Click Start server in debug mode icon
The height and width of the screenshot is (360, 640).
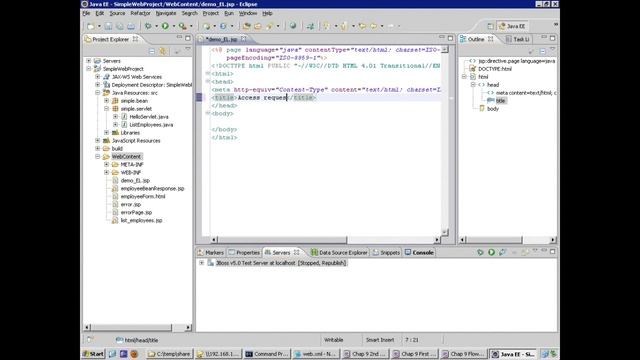pyautogui.click(x=480, y=252)
